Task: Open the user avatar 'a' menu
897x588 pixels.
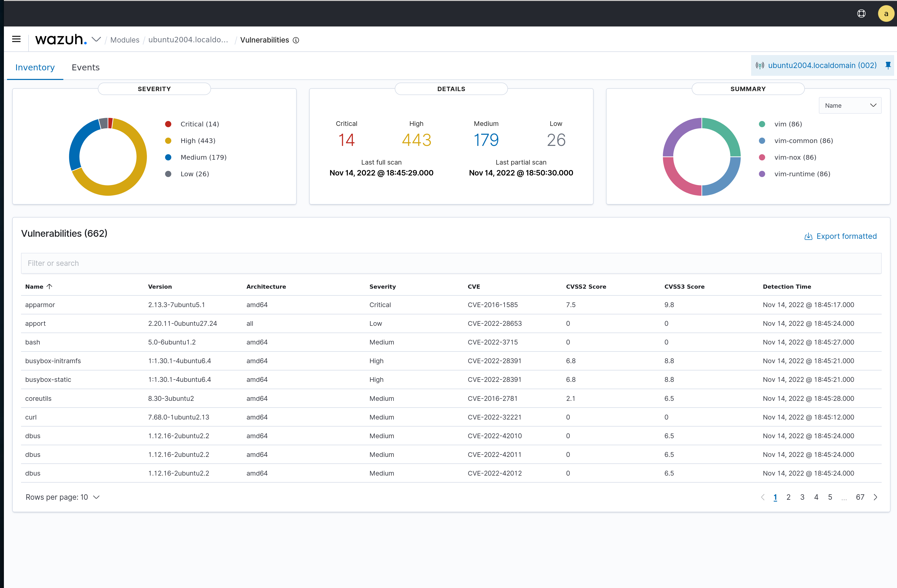Action: point(886,13)
